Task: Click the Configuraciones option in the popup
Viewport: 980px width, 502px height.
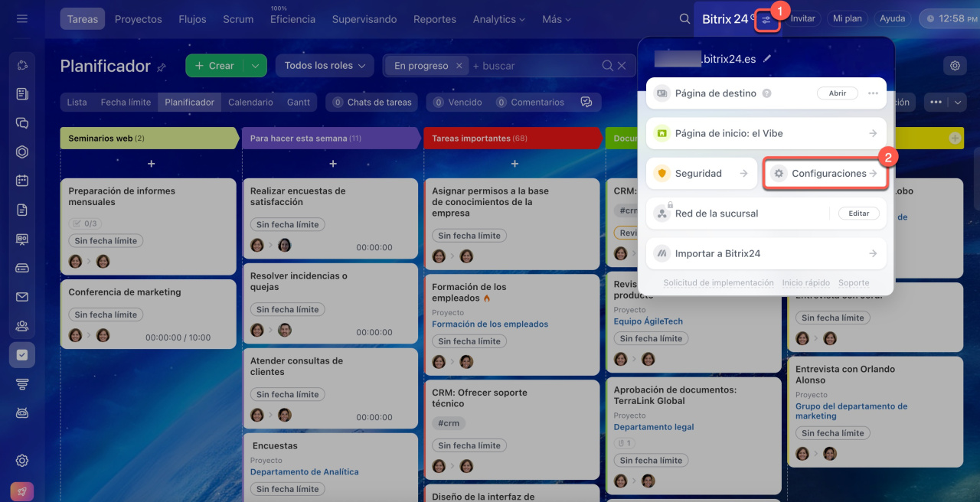Action: pyautogui.click(x=825, y=174)
